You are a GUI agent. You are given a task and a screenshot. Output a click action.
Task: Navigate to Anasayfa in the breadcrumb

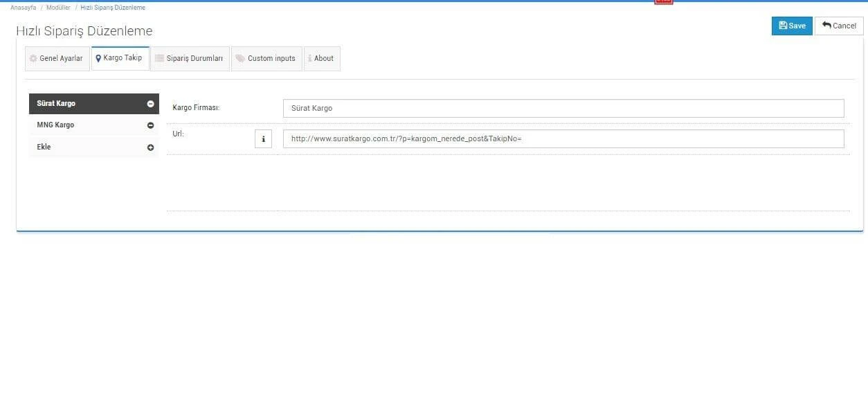pos(23,8)
